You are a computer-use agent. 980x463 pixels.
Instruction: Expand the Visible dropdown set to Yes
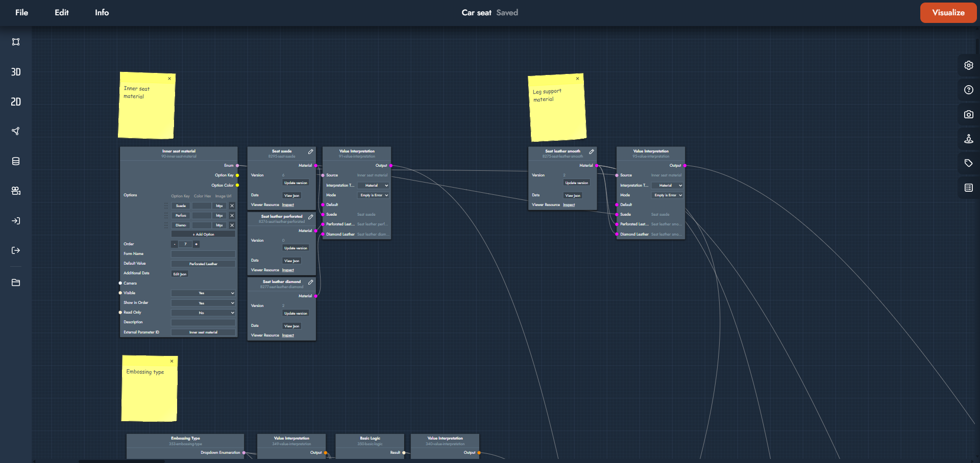(203, 293)
